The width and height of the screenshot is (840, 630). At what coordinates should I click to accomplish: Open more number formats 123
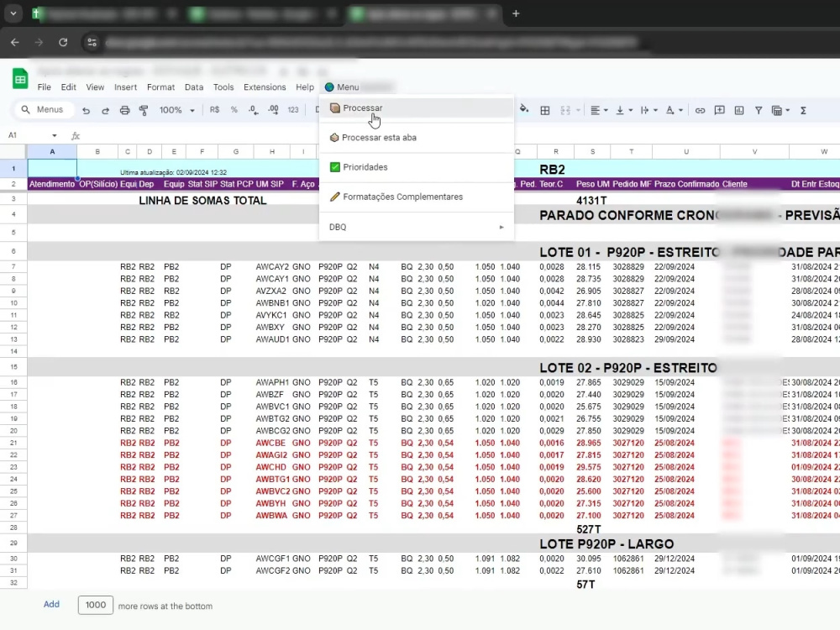pyautogui.click(x=293, y=110)
